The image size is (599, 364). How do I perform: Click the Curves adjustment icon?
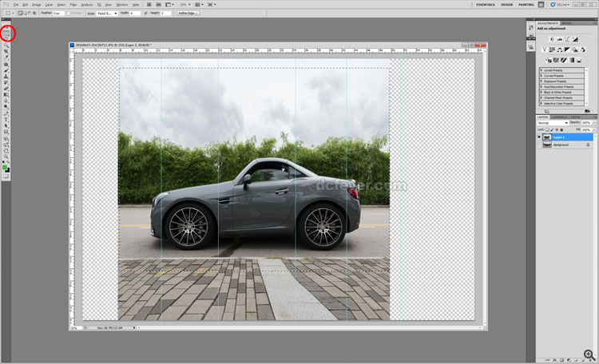point(568,38)
